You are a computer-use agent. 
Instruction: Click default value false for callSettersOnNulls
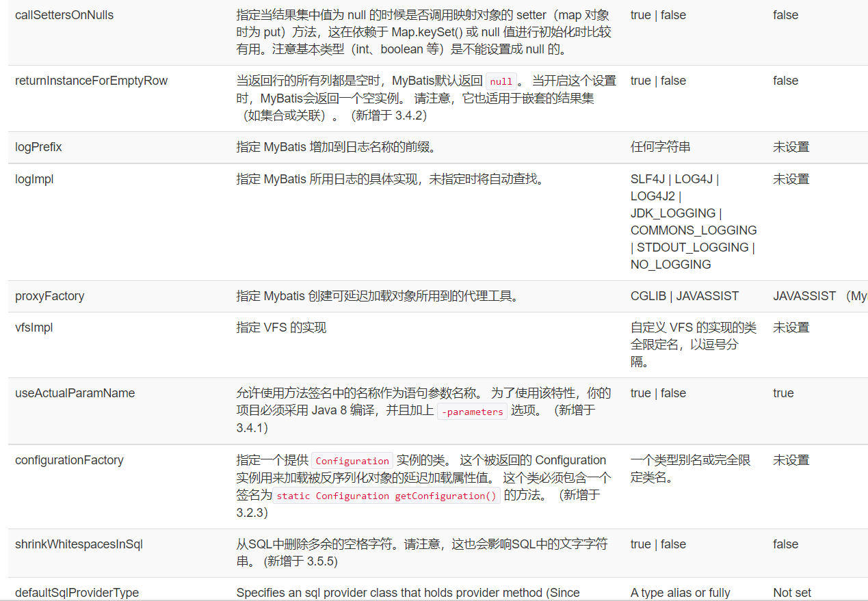click(x=786, y=15)
